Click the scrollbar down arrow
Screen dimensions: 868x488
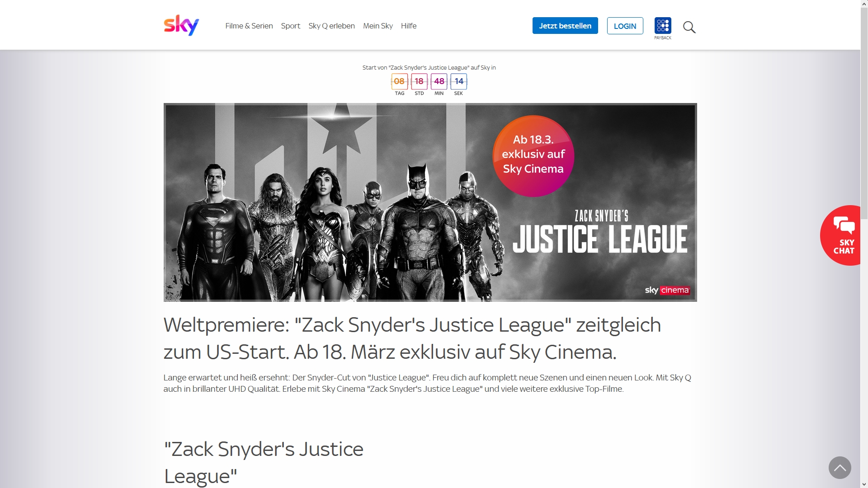point(864,484)
